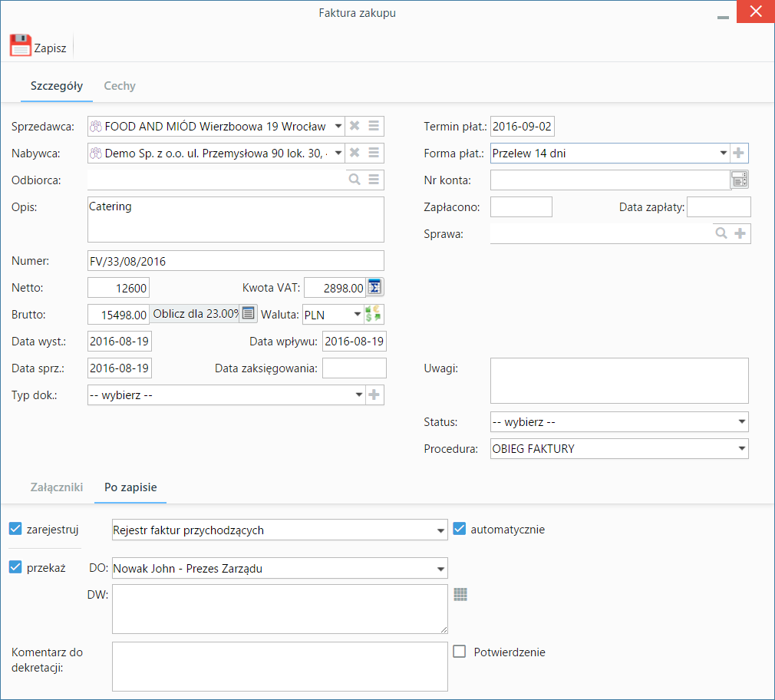Click the Kwota VAT amount field
The width and height of the screenshot is (775, 700).
335,288
